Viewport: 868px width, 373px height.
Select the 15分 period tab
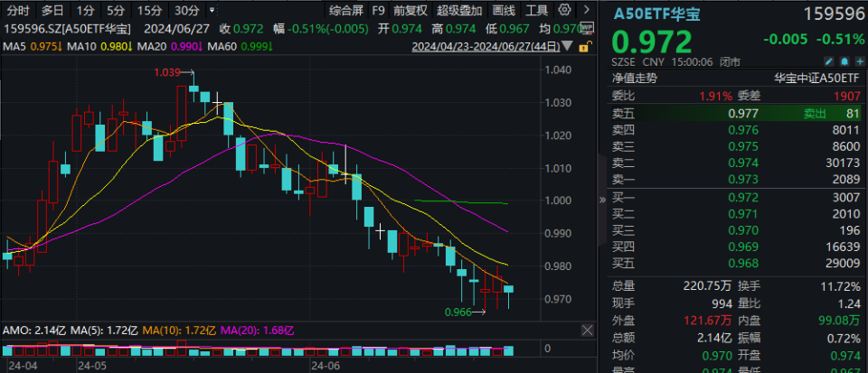pyautogui.click(x=149, y=10)
